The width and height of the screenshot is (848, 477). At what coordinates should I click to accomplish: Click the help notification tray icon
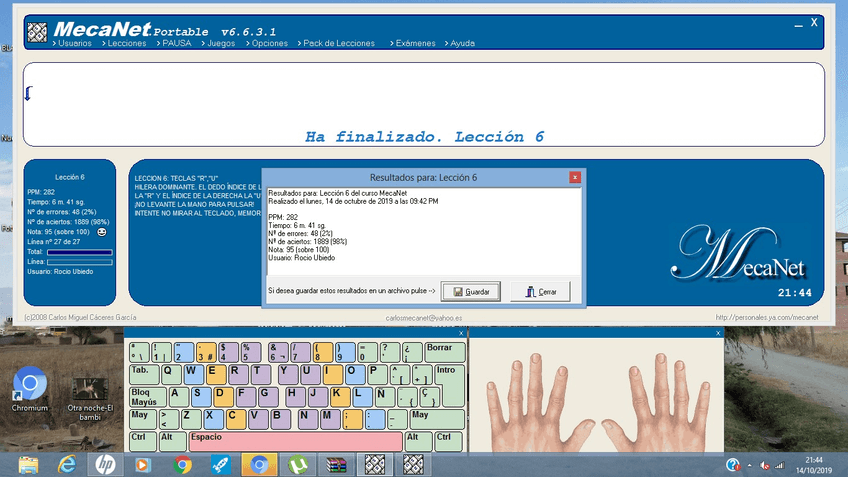pyautogui.click(x=733, y=465)
